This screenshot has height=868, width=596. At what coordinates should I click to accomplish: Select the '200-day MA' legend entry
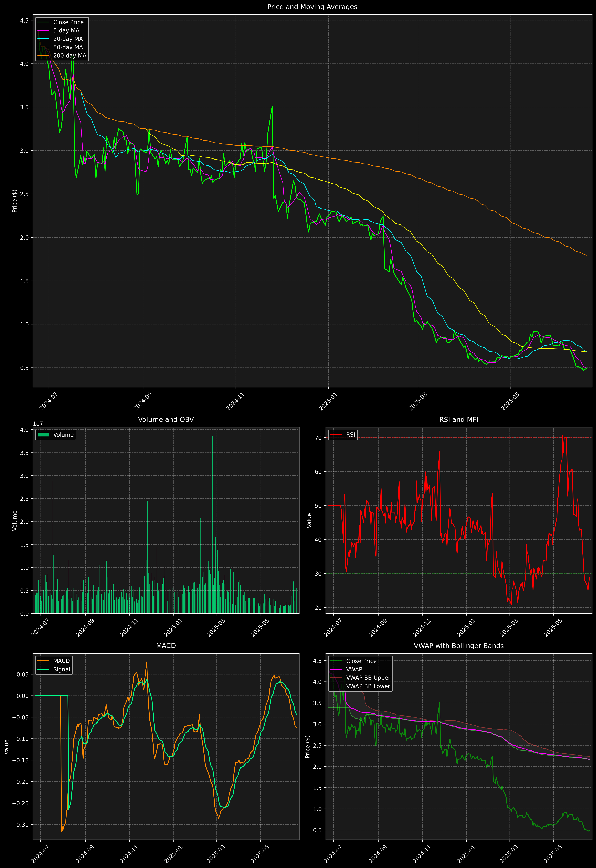pyautogui.click(x=70, y=56)
